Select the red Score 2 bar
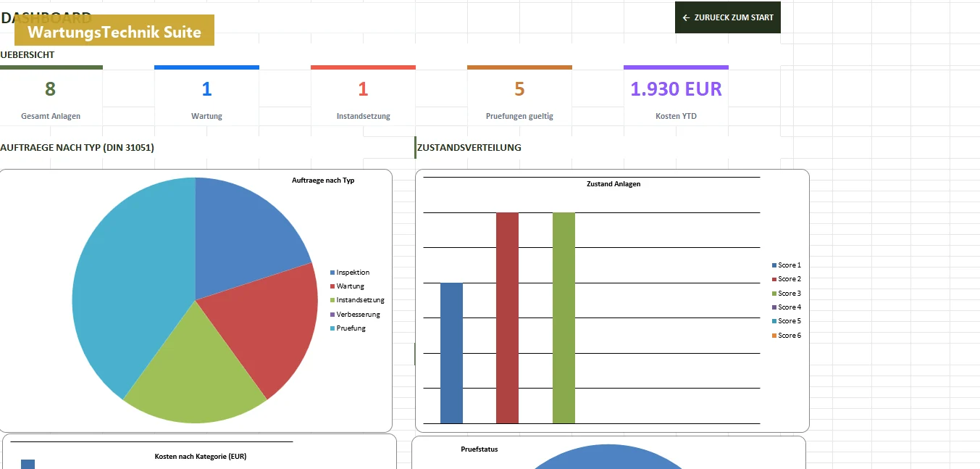 coord(507,317)
